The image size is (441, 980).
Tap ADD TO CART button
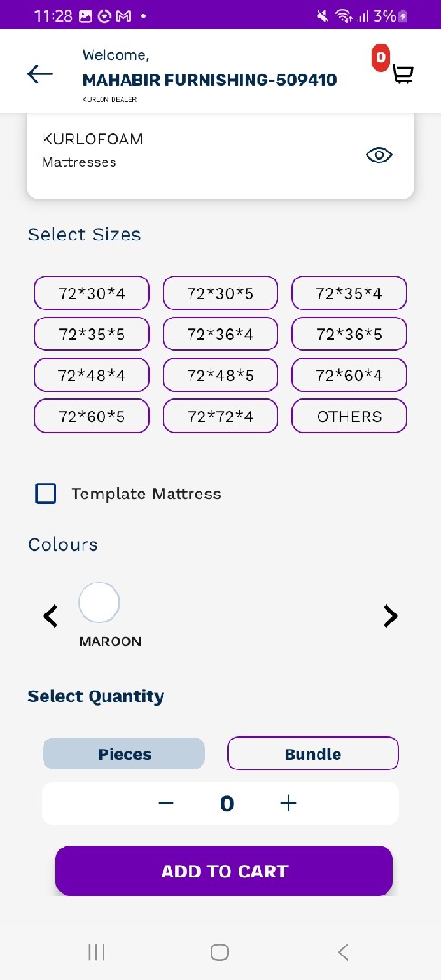[x=223, y=870]
